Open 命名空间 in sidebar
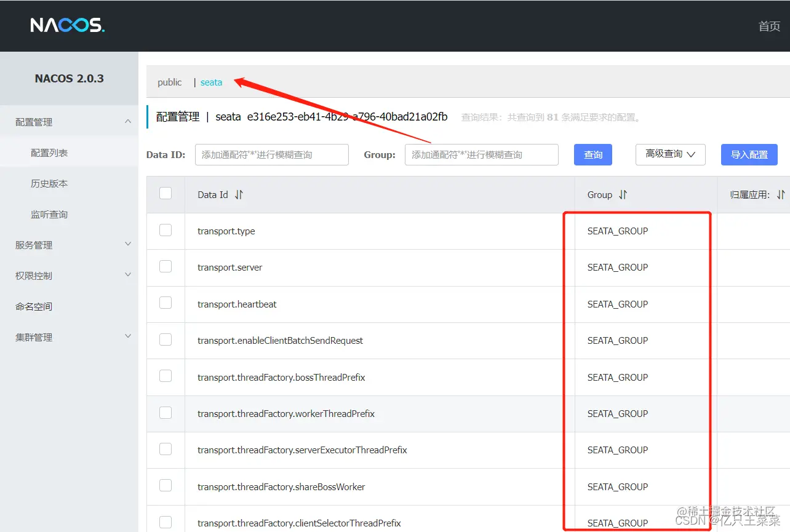 [x=34, y=306]
